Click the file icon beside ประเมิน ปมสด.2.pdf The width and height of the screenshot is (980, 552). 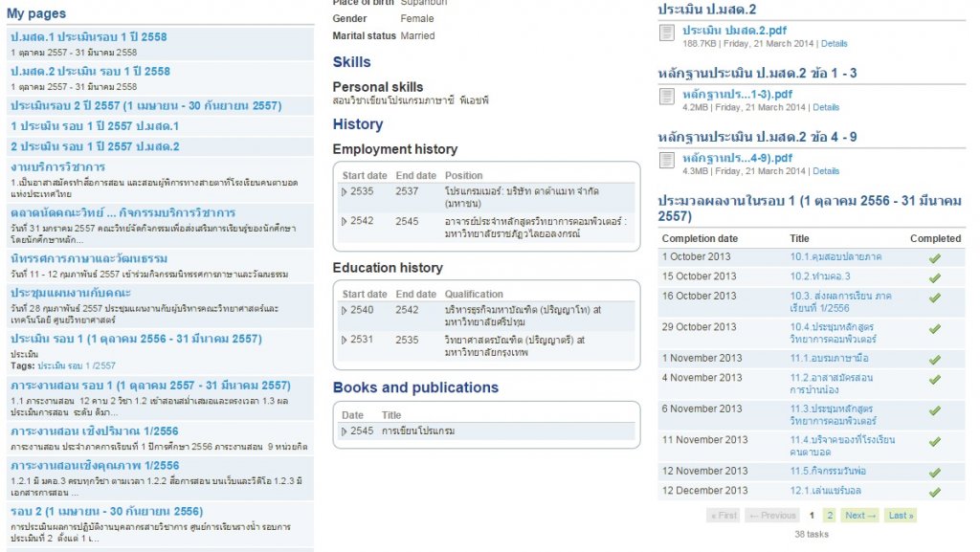(667, 34)
